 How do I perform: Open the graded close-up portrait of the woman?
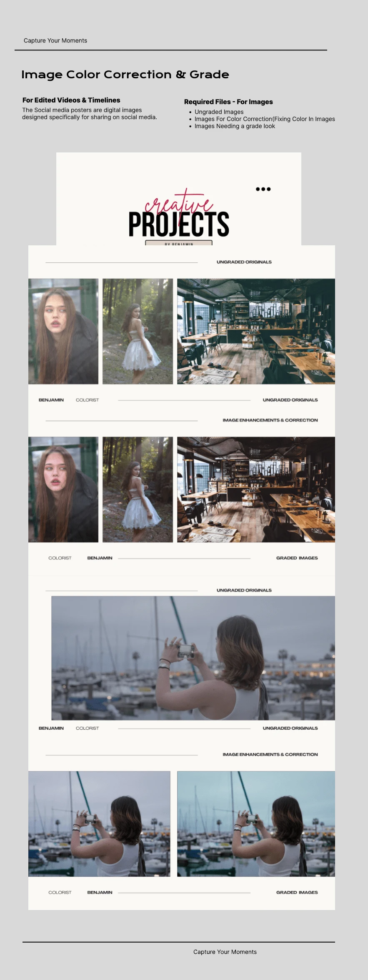(63, 489)
